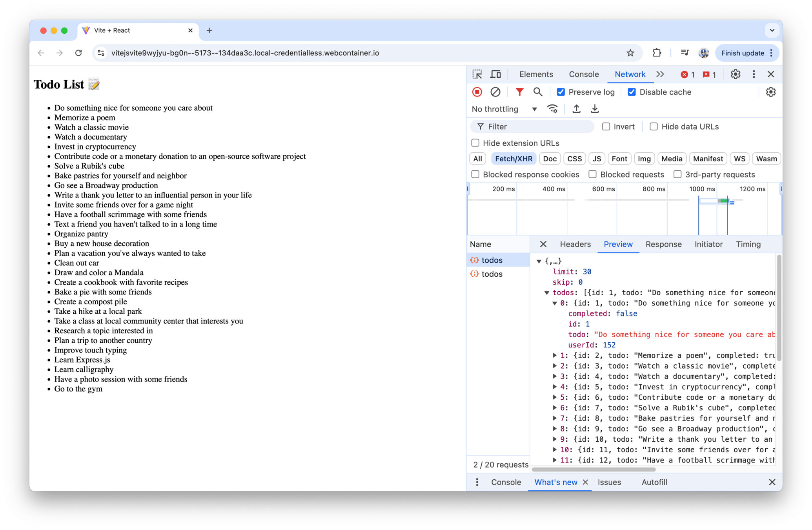Expand todo item 1 Memorize a poem
The width and height of the screenshot is (812, 530).
point(555,355)
